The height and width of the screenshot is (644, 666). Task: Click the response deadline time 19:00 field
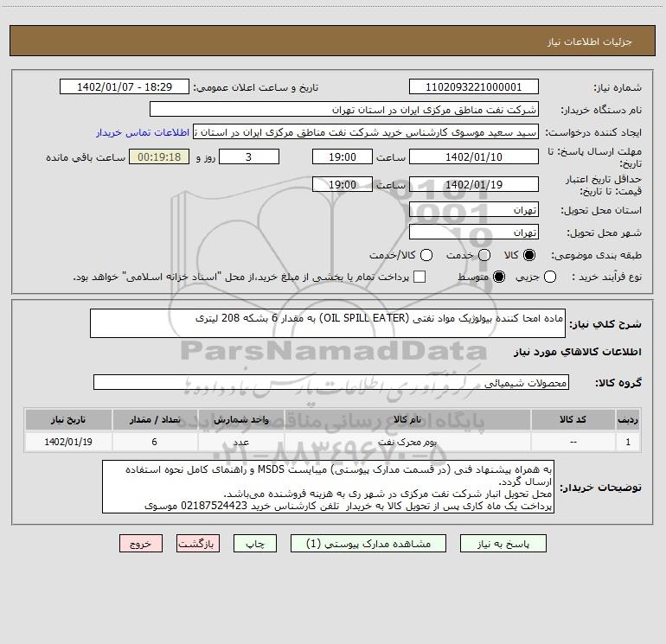point(343,156)
